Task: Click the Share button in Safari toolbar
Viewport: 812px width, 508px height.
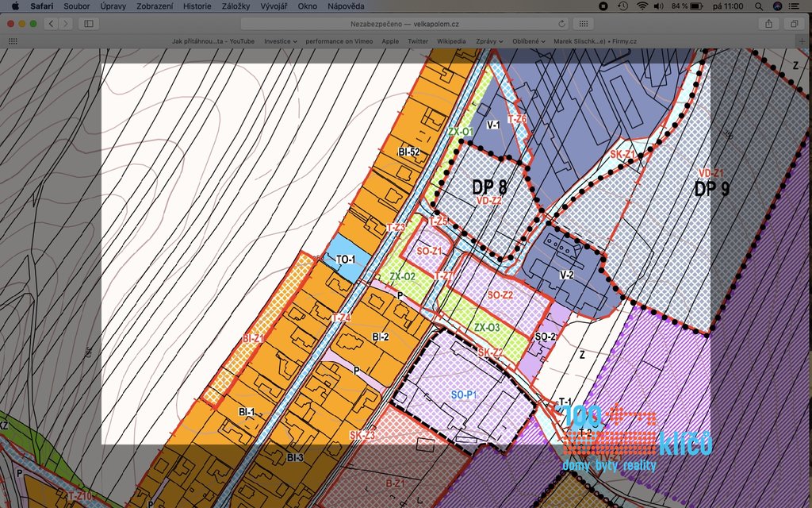Action: point(768,23)
